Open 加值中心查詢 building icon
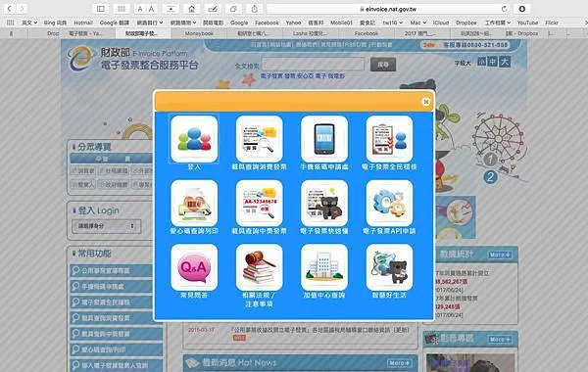Image resolution: width=588 pixels, height=372 pixels. (x=324, y=267)
